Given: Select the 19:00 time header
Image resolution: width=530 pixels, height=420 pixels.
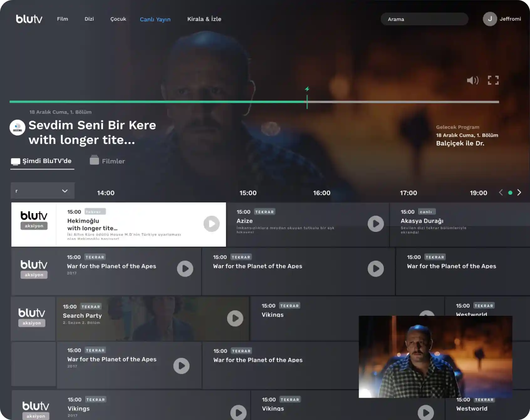Looking at the screenshot, I should pos(478,193).
